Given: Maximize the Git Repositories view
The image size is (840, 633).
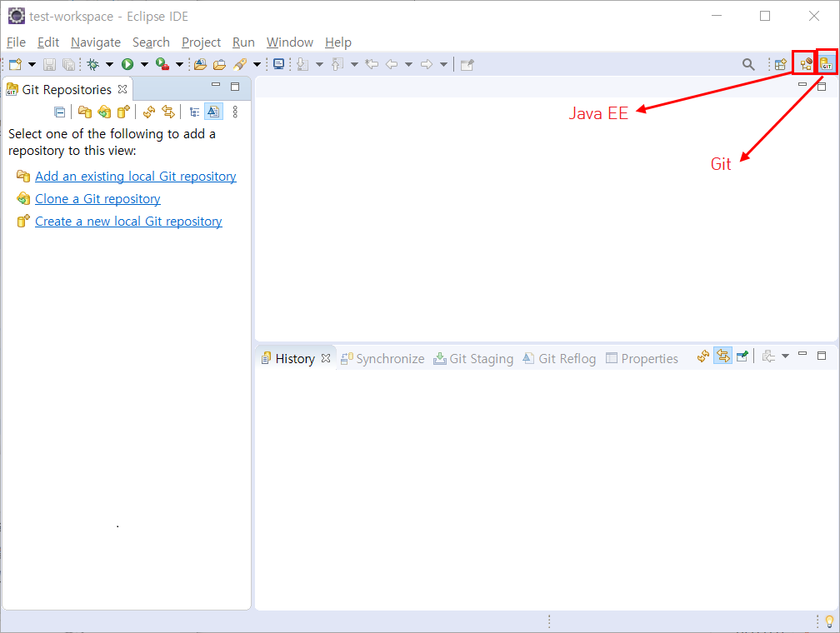Looking at the screenshot, I should point(235,87).
